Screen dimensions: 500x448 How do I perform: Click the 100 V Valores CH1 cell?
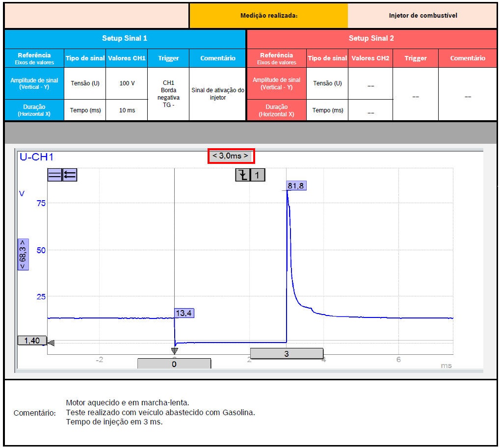127,83
